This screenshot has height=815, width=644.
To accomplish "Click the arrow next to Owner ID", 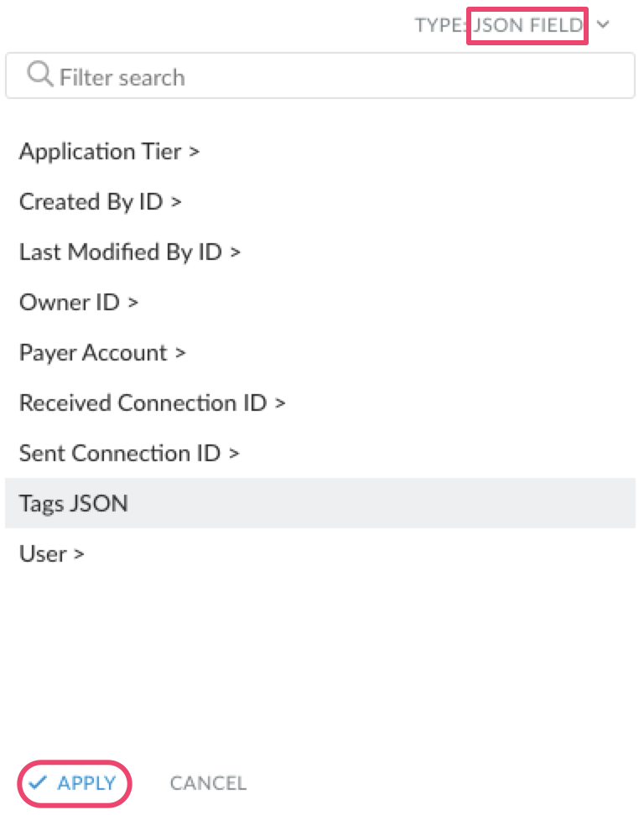I will point(133,303).
